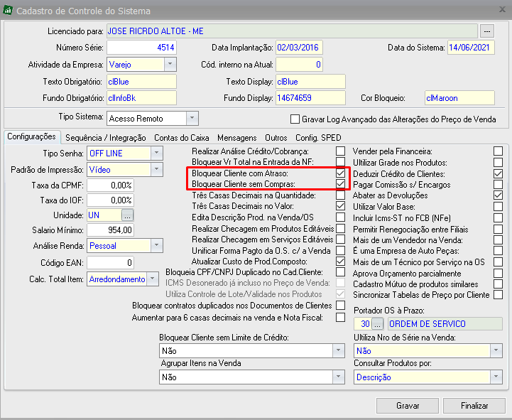Toggle Edita Descrição Prod. na Venda/OS checkbox
Screen dimensions: 512x420
[x=340, y=217]
